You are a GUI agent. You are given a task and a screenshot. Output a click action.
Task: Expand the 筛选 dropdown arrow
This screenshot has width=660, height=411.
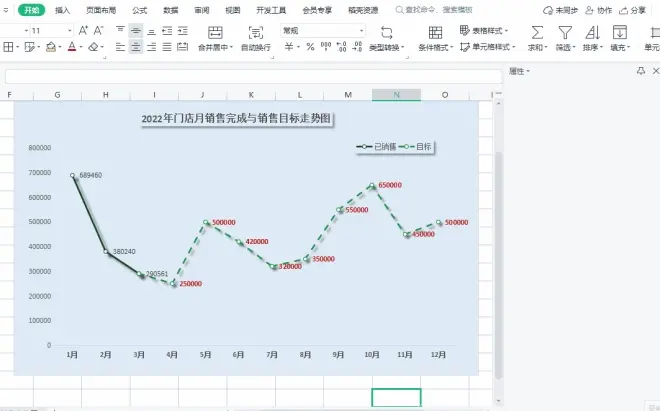(573, 48)
